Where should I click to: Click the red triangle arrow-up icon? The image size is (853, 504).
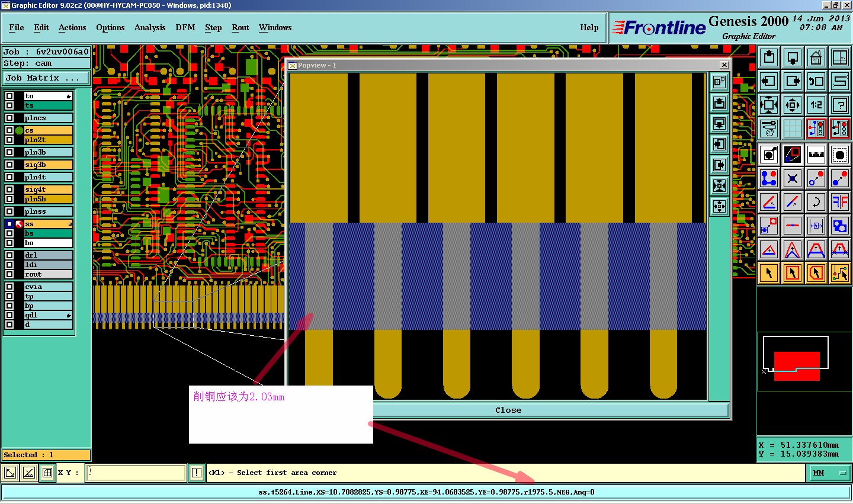click(769, 249)
